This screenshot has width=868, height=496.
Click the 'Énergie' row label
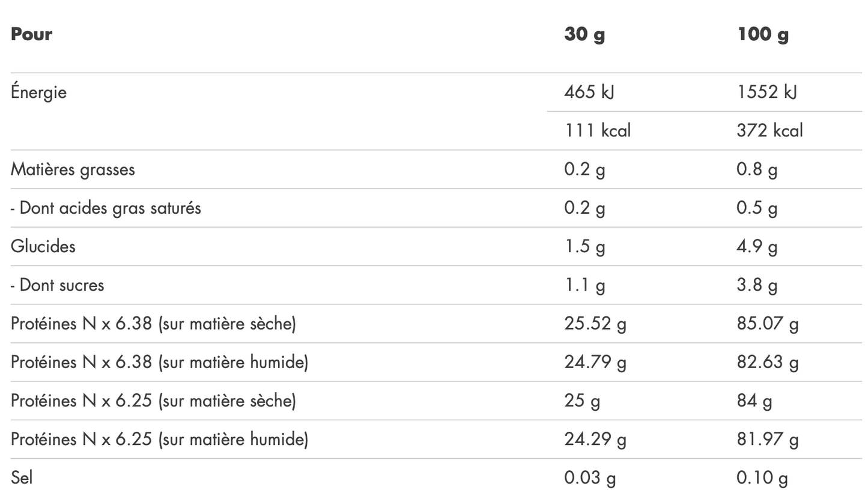pyautogui.click(x=38, y=92)
